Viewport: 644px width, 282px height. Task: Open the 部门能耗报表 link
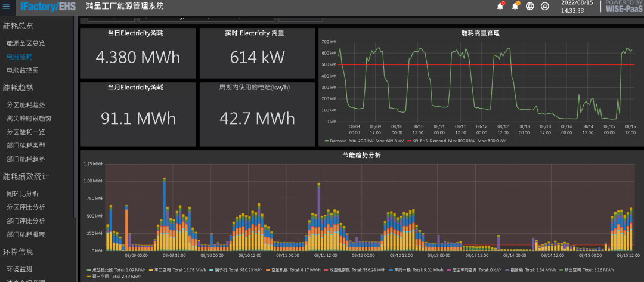coord(26,234)
